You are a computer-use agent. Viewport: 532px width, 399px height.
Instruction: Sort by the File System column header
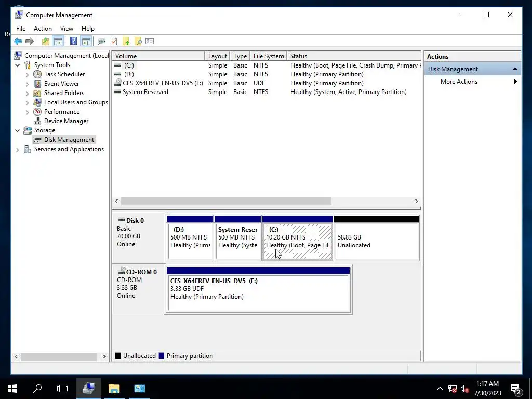coord(269,56)
